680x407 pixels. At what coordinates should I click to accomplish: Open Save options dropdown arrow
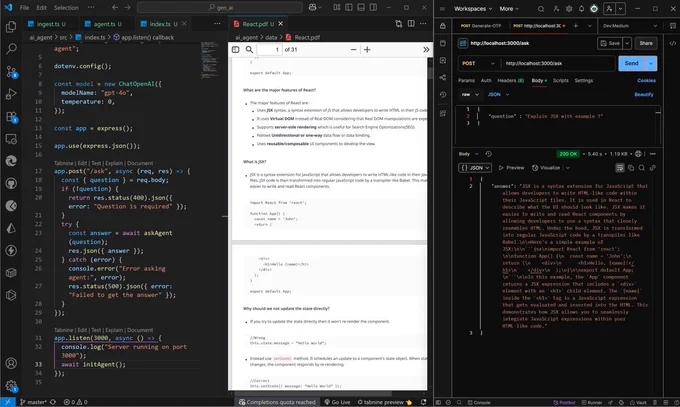click(627, 43)
